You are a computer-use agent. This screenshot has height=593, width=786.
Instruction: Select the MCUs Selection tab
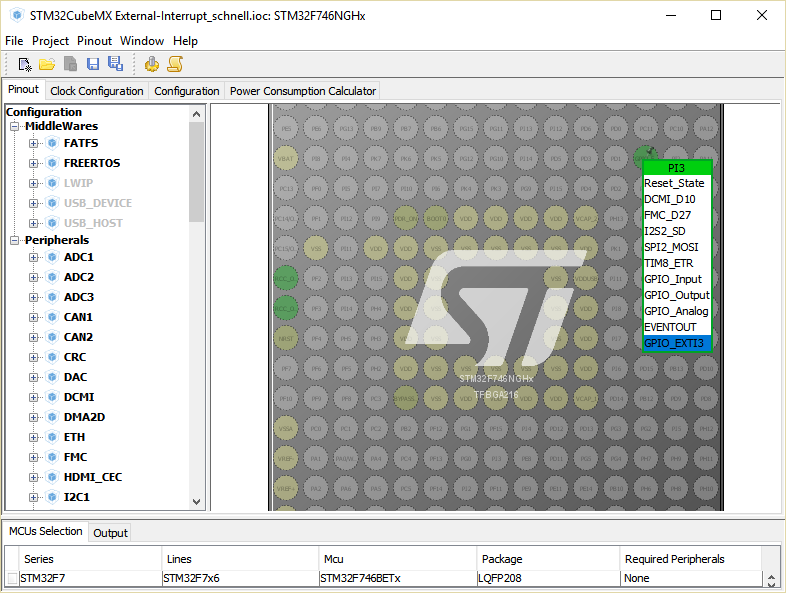[x=46, y=531]
